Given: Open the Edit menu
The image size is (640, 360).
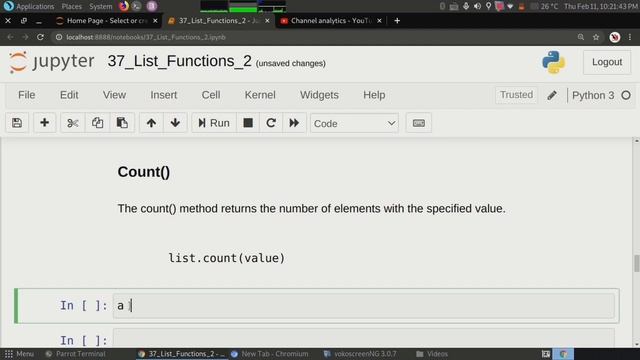Looking at the screenshot, I should point(69,95).
